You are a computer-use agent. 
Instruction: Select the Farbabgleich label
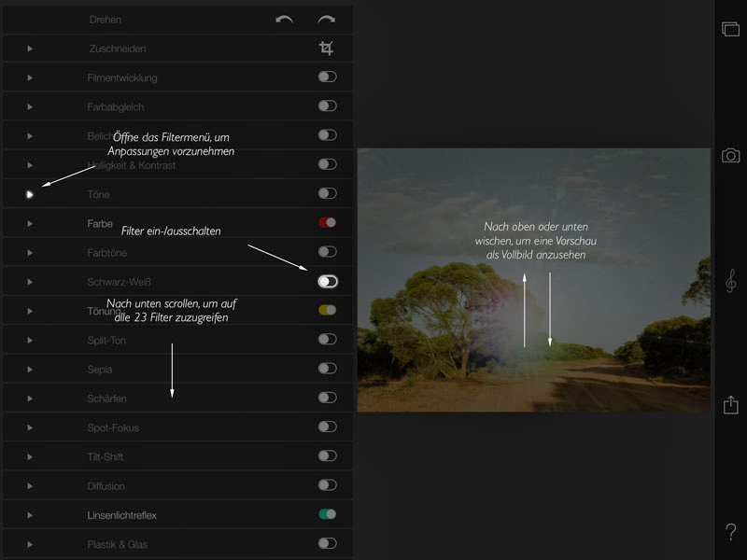115,107
